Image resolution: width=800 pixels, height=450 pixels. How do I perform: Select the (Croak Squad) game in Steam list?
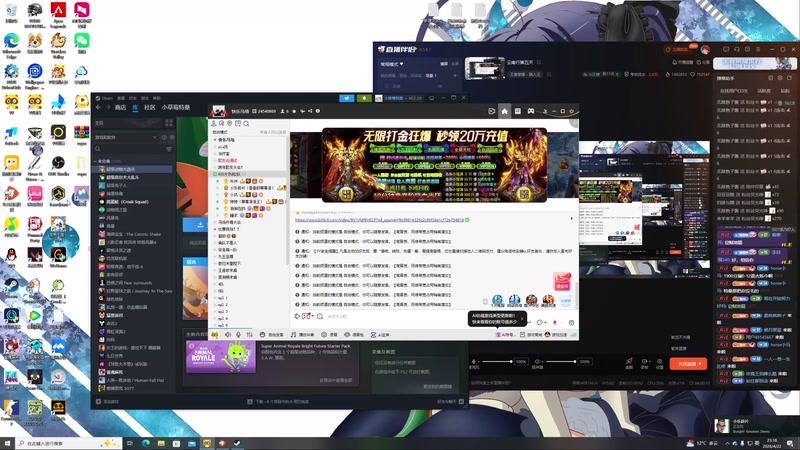pyautogui.click(x=128, y=202)
